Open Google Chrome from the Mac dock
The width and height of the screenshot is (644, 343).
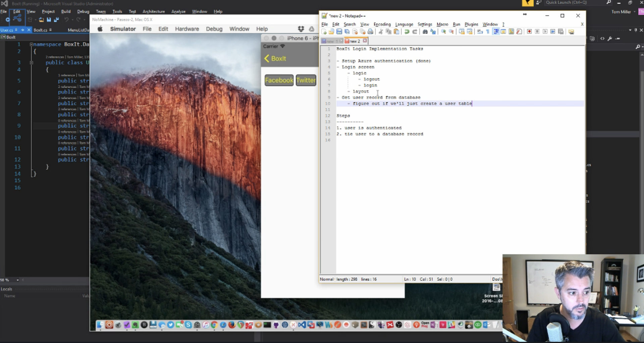coord(214,325)
